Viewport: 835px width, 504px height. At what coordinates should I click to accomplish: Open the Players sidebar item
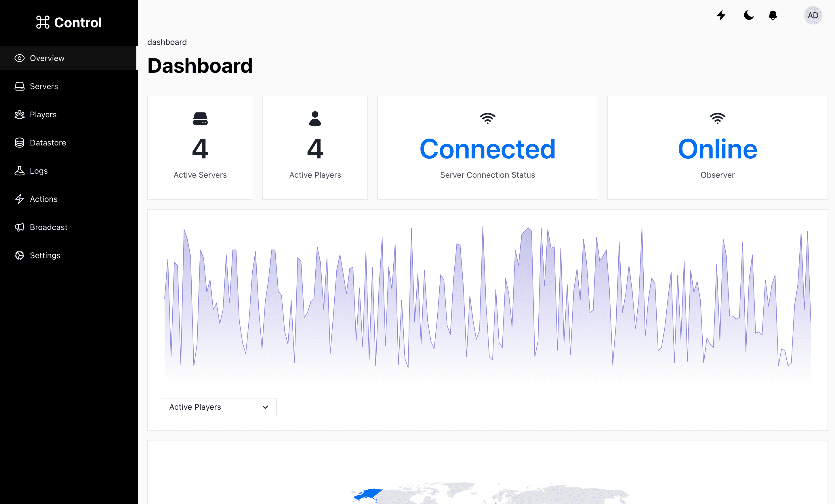click(x=43, y=114)
